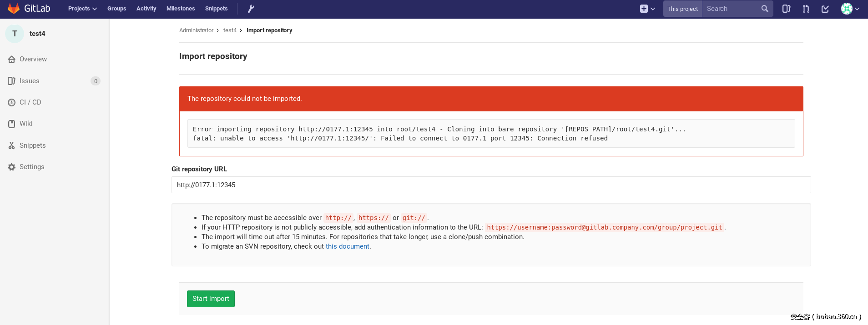The image size is (868, 325).
Task: Open project Settings in sidebar
Action: pos(32,167)
